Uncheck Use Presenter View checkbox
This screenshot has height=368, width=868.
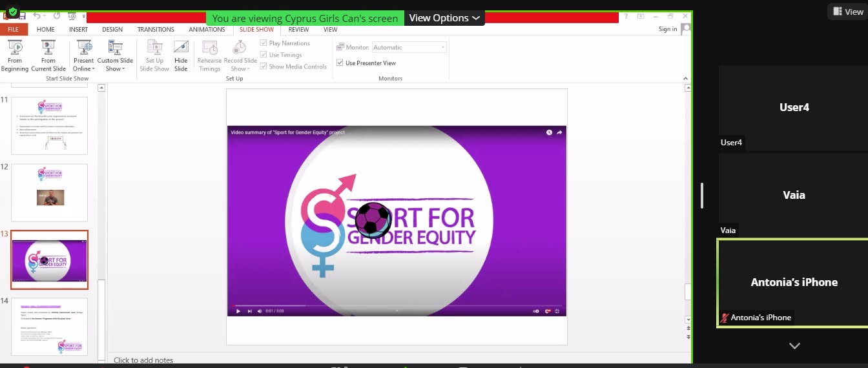(x=340, y=63)
